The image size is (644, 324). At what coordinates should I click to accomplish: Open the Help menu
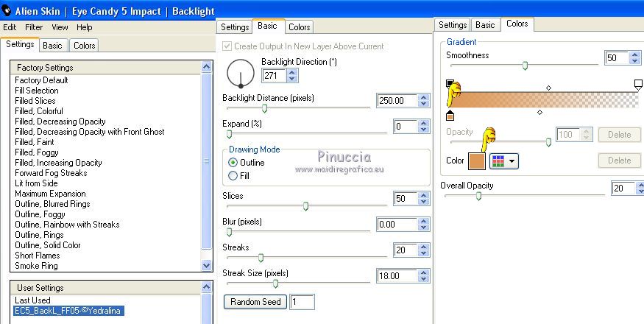(x=84, y=27)
